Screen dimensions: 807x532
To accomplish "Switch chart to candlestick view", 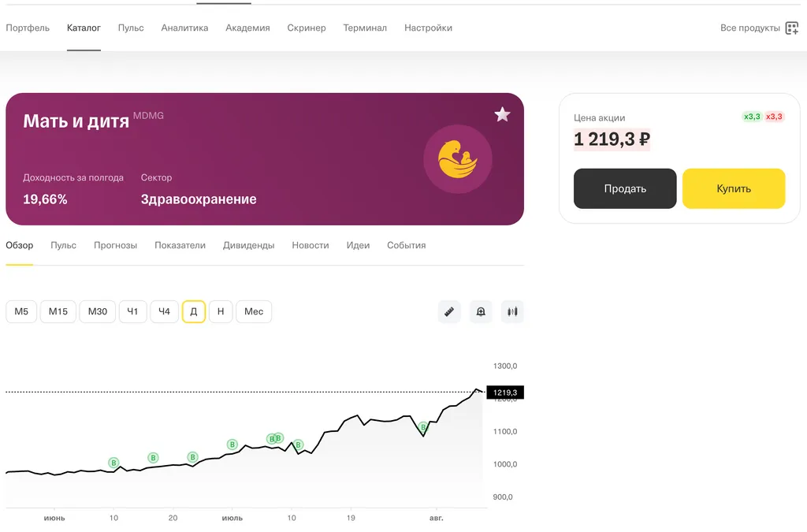I will pos(512,312).
